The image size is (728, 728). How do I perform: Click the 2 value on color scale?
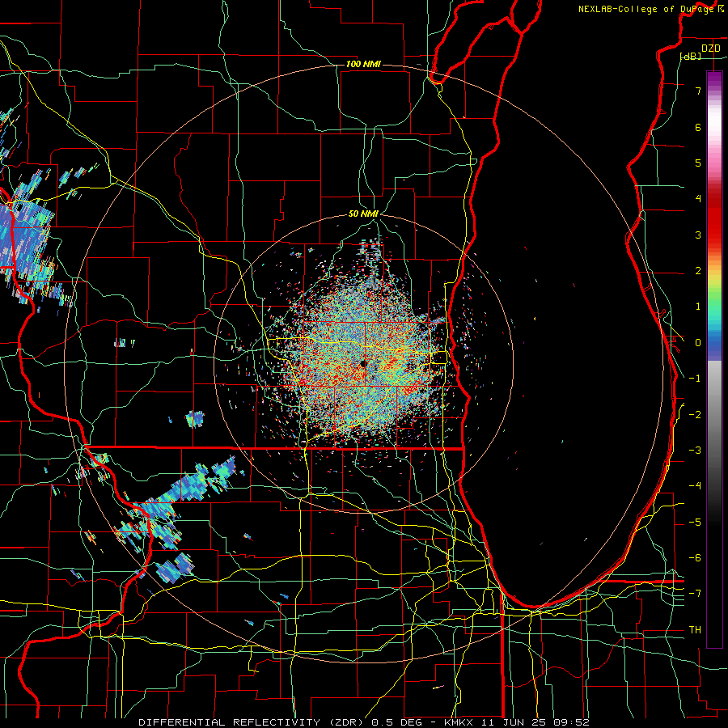point(698,271)
